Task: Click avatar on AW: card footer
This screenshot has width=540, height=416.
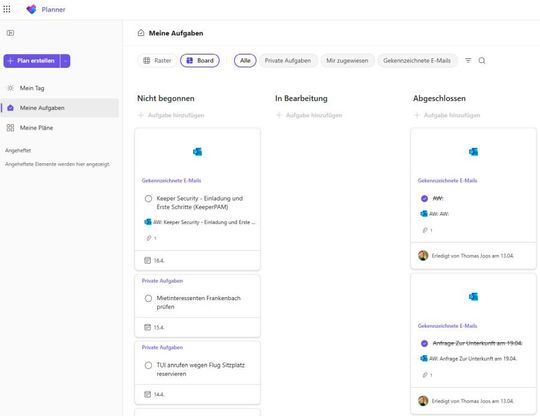Action: [423, 256]
